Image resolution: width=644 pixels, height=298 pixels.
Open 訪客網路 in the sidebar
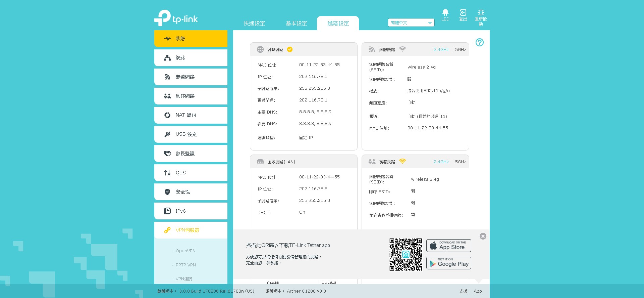click(191, 96)
